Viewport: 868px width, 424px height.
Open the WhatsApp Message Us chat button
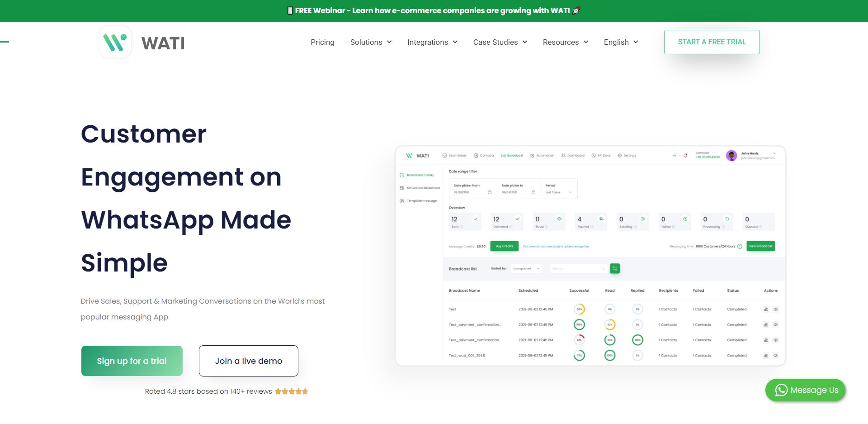(x=805, y=390)
